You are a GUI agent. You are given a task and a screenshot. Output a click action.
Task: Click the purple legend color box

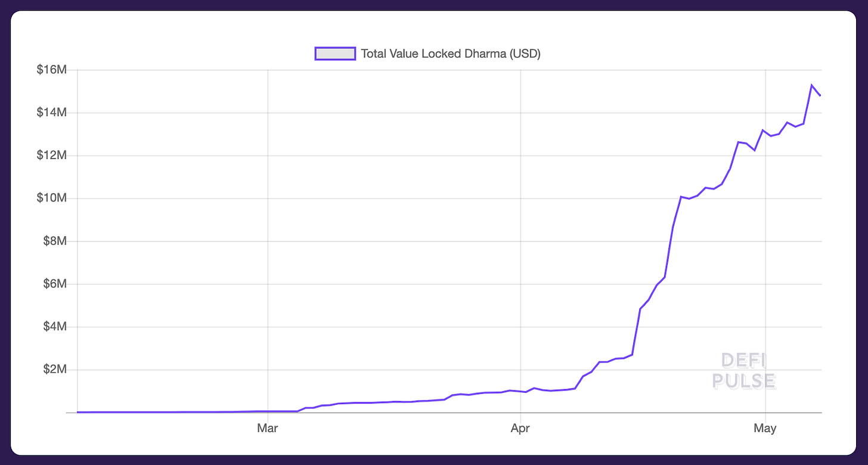pos(335,54)
